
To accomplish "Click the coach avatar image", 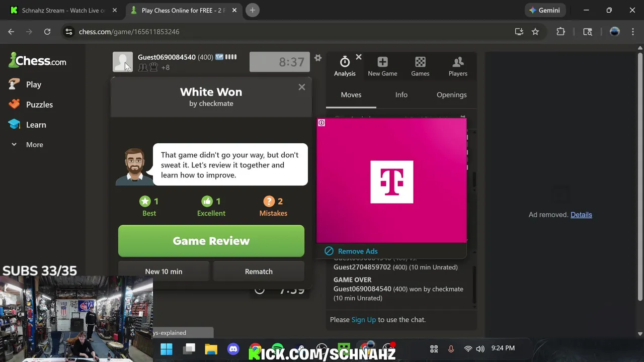I will point(134,166).
